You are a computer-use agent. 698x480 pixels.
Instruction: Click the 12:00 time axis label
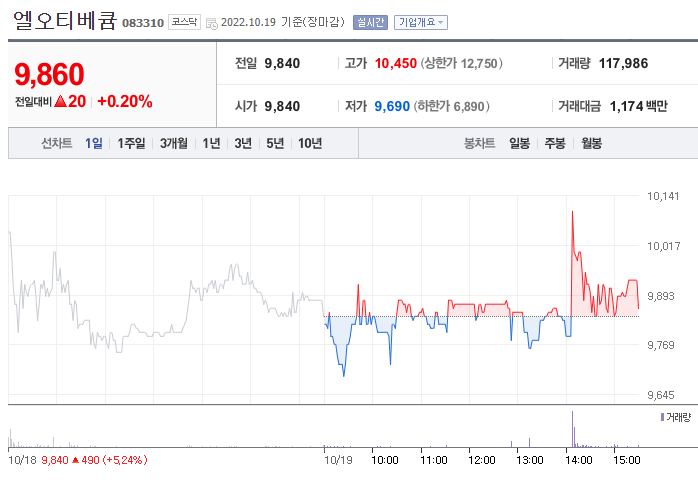(482, 460)
